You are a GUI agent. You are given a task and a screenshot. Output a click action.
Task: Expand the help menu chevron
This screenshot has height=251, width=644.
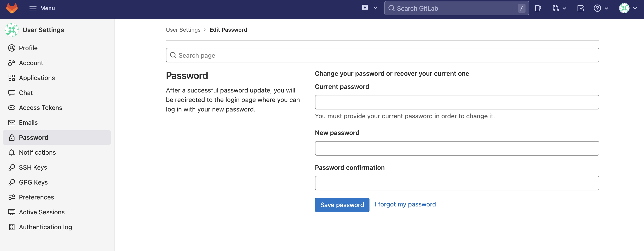[606, 8]
